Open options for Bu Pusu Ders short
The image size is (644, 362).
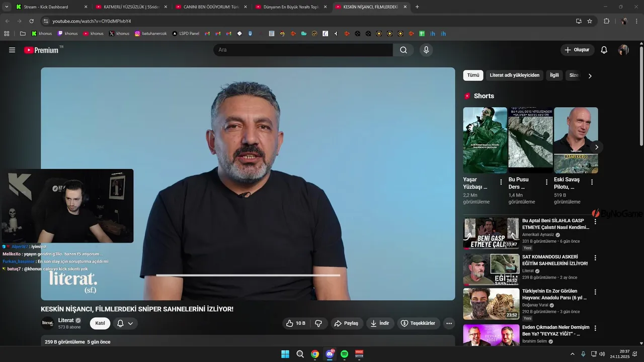click(x=546, y=182)
